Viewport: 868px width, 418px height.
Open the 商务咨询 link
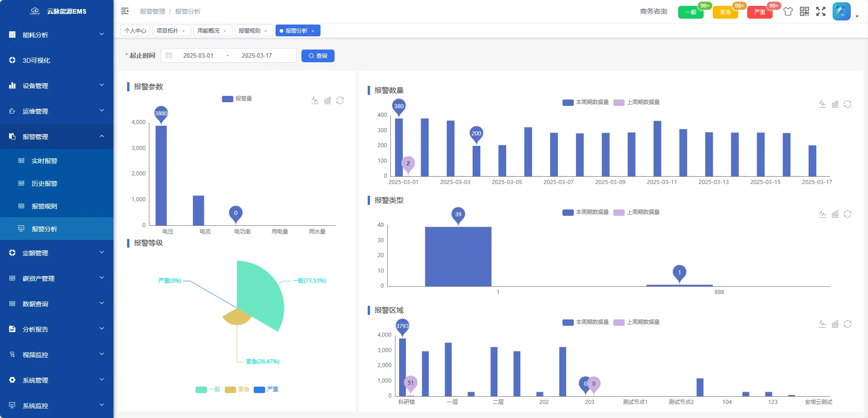pyautogui.click(x=654, y=11)
